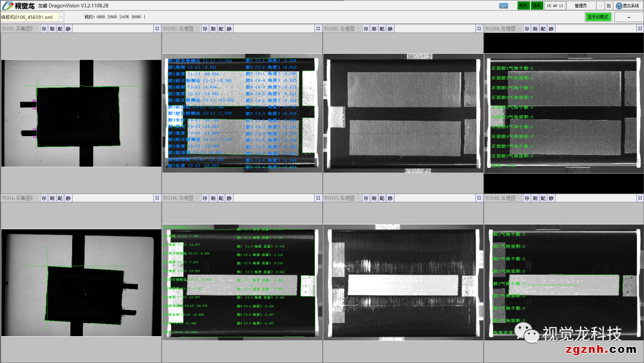This screenshot has height=363, width=644.
Task: Toggle the 静 button in T03148 panel
Action: pos(552,198)
